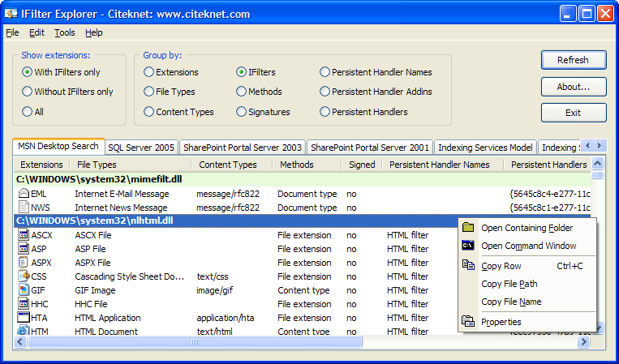Open the File menu
Screen dimensions: 619x364
coord(12,32)
